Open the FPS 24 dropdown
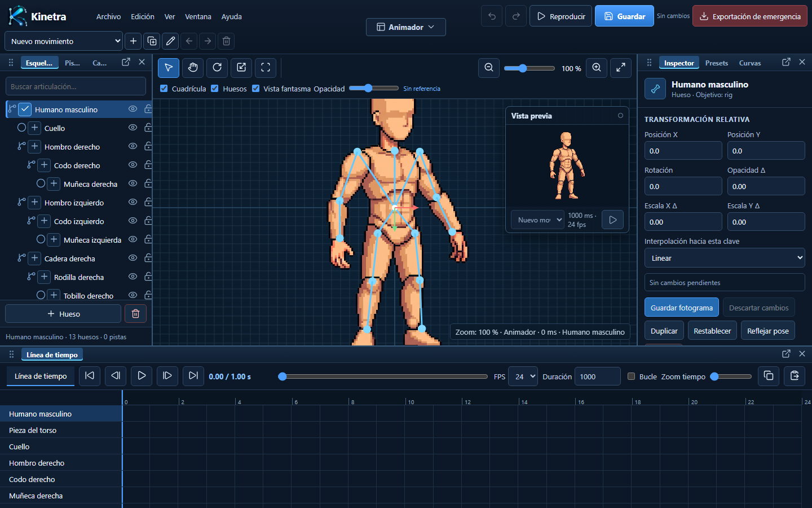This screenshot has width=812, height=508. 523,376
